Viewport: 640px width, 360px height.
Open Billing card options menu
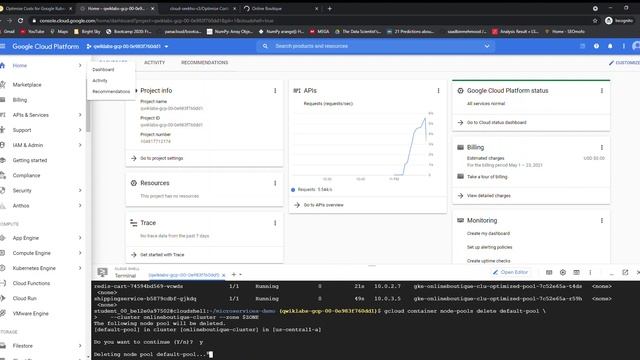pos(602,147)
